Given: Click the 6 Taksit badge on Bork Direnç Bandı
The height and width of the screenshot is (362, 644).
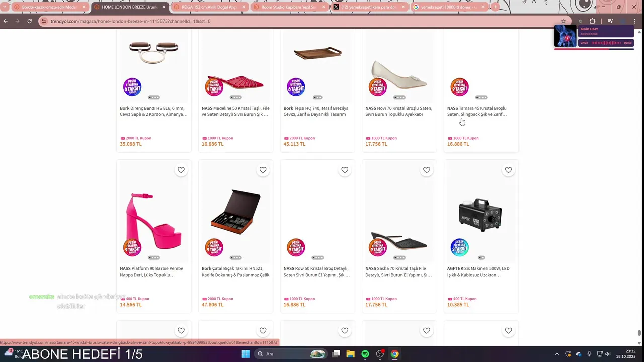Looking at the screenshot, I should pyautogui.click(x=132, y=87).
